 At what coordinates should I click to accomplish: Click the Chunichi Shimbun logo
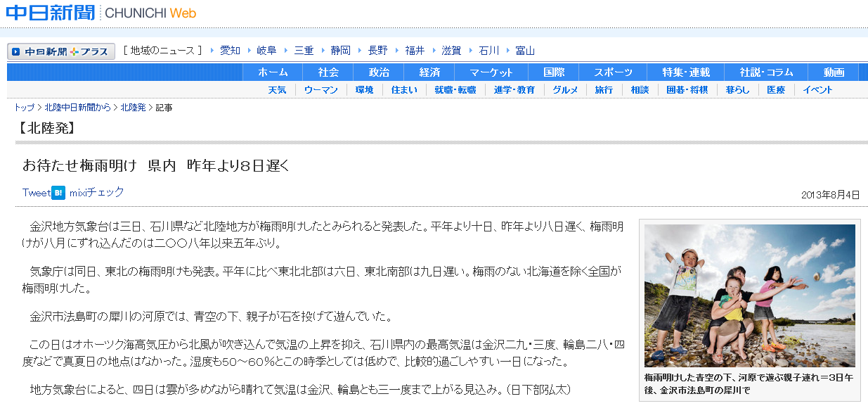(51, 13)
